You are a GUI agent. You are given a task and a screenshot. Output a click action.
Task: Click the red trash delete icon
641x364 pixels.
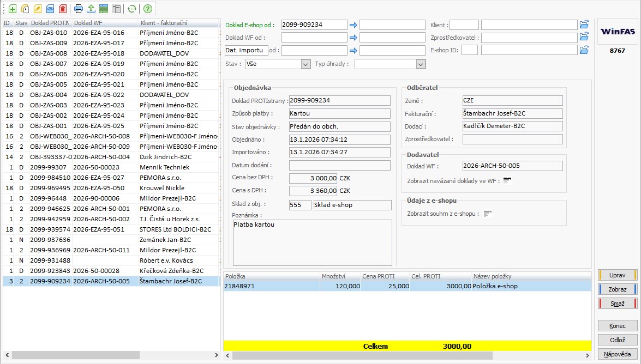pos(62,9)
